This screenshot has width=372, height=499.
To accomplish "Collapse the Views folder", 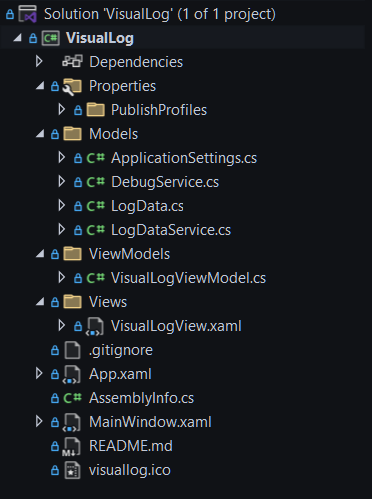I will tap(40, 302).
